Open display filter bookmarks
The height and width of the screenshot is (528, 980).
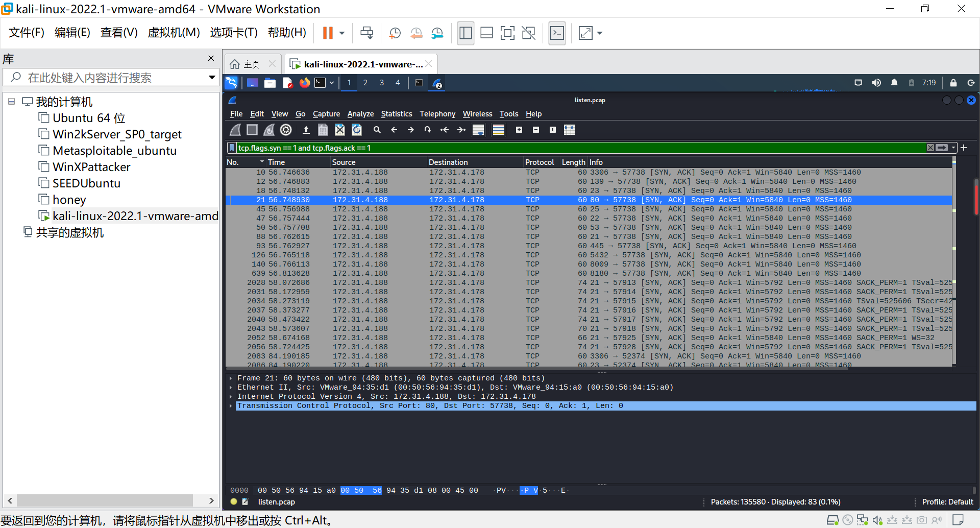[x=232, y=148]
